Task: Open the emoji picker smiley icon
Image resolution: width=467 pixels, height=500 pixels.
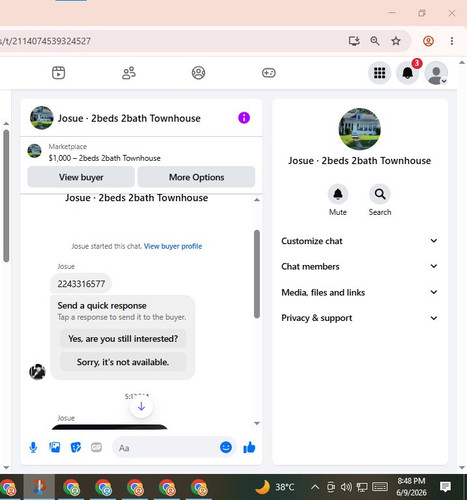Action: (226, 447)
